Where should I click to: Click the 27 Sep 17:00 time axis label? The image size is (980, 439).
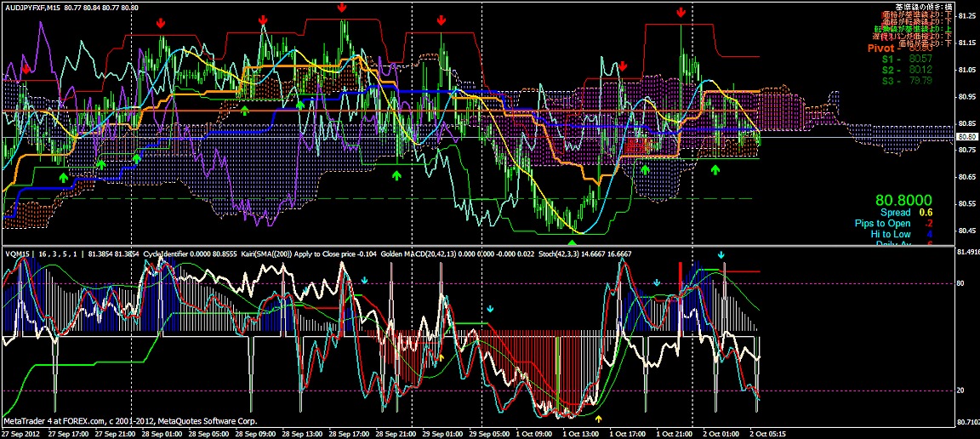pyautogui.click(x=67, y=433)
